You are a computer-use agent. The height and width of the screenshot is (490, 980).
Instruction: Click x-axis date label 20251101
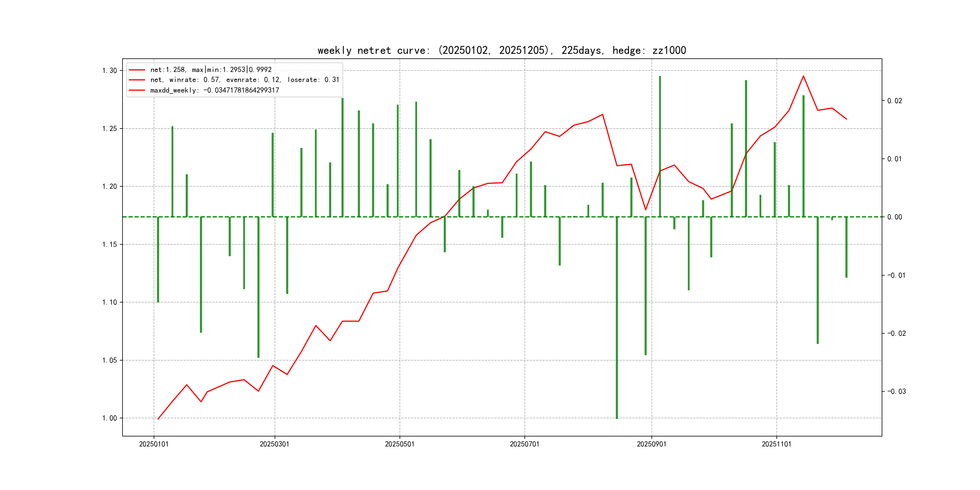click(x=776, y=444)
